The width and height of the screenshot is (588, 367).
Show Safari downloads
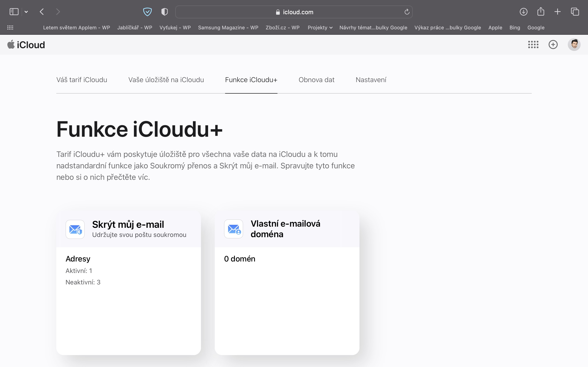tap(523, 12)
